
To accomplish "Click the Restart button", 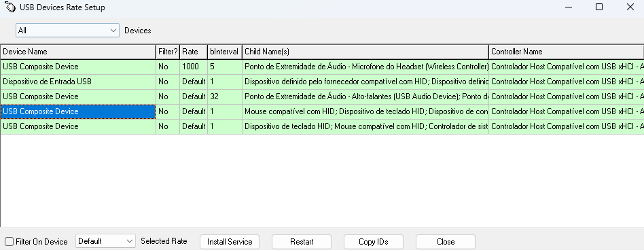I will 302,242.
